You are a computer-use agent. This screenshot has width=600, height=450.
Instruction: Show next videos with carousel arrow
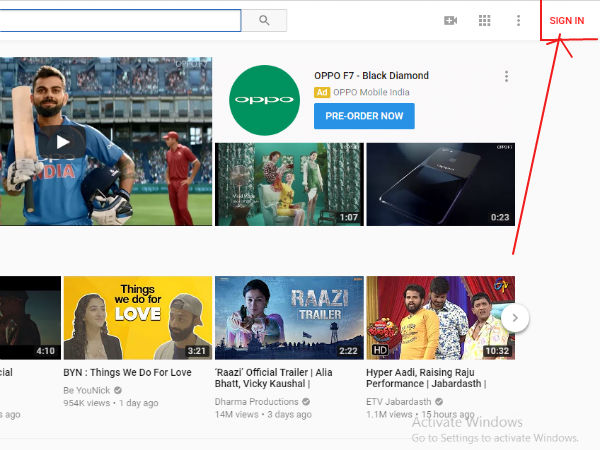pyautogui.click(x=515, y=318)
